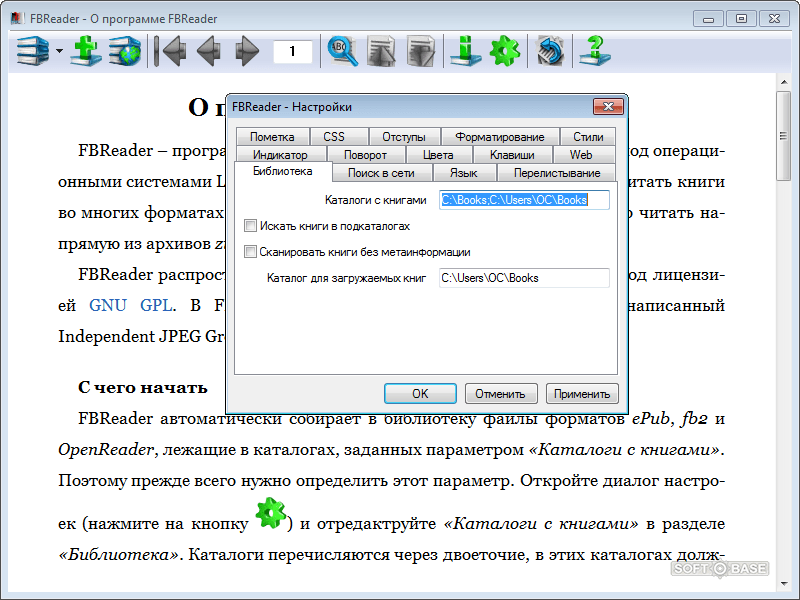Rotate the text with rotation icon

[550, 51]
